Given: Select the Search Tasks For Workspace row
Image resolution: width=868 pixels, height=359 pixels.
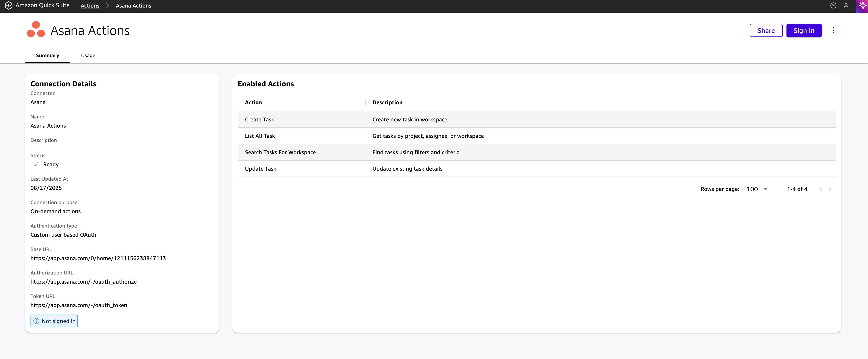Looking at the screenshot, I should (x=280, y=152).
